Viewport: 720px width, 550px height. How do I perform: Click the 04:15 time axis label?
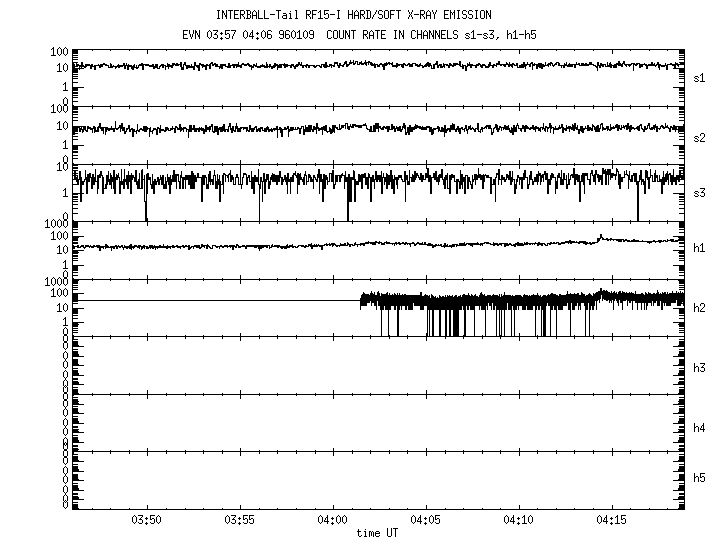(612, 521)
